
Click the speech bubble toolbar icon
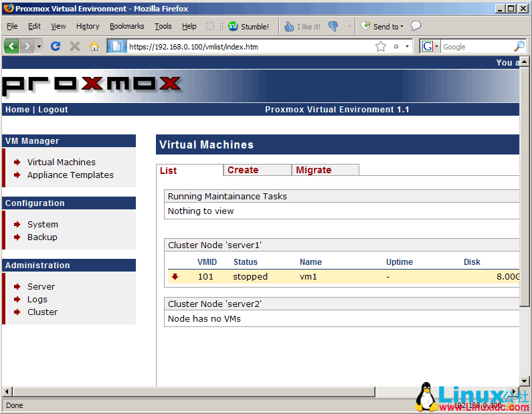click(x=416, y=26)
